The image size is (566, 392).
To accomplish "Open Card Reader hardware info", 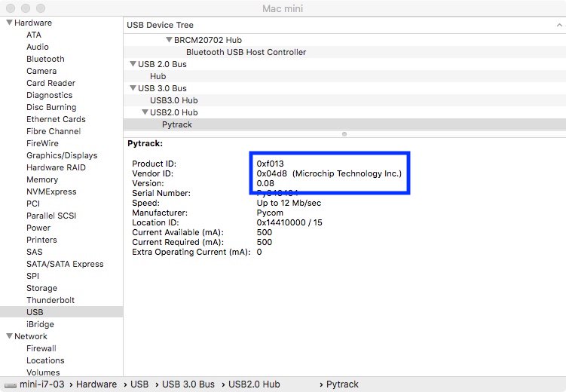I will tap(51, 83).
